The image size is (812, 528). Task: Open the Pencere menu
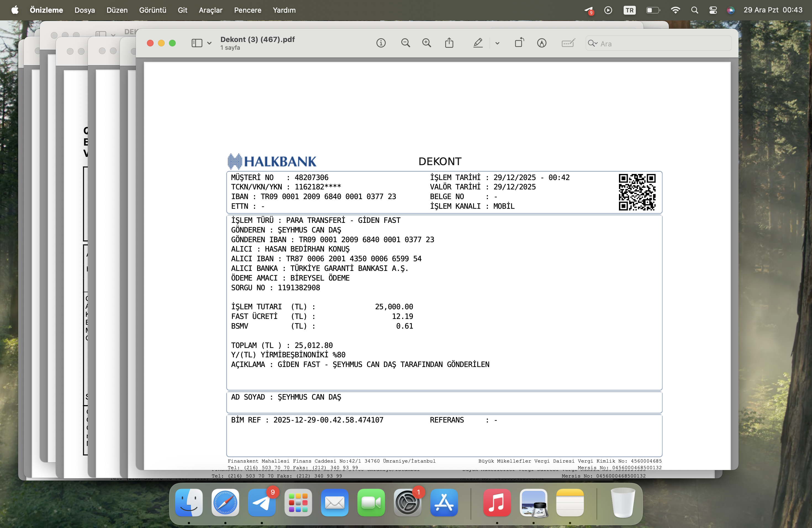(248, 10)
